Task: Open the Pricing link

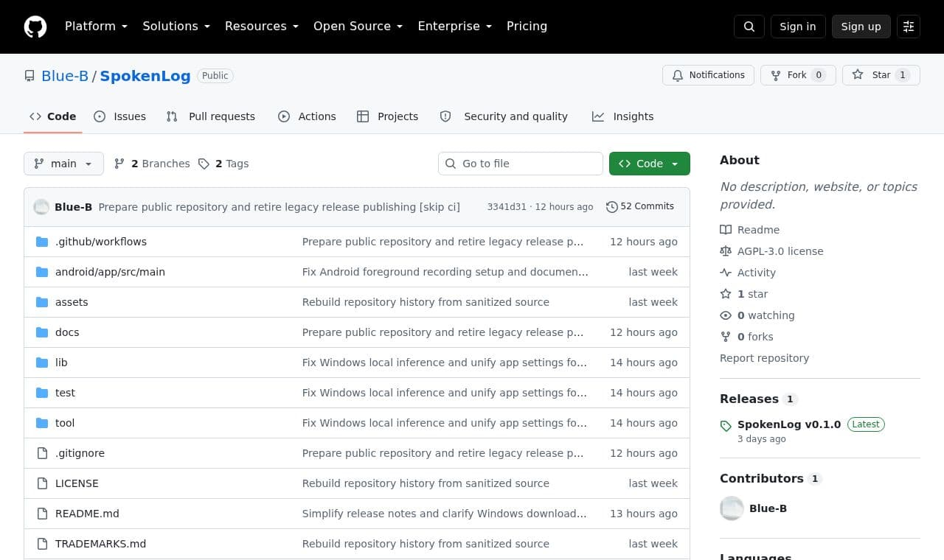Action: [527, 27]
